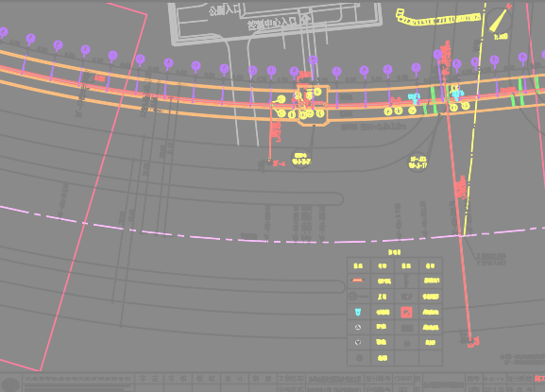Screen dimensions: 545x392
Task: Click the red-yellow pipeline symbol in legend
Action: tap(358, 281)
